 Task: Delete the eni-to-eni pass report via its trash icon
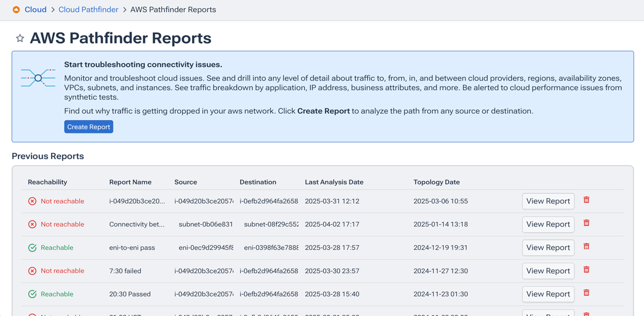point(586,246)
